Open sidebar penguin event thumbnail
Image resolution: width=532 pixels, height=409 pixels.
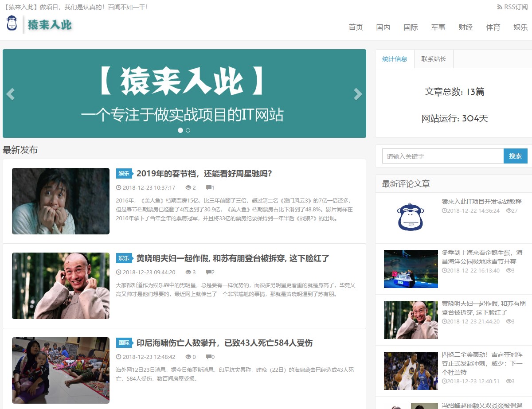(411, 269)
